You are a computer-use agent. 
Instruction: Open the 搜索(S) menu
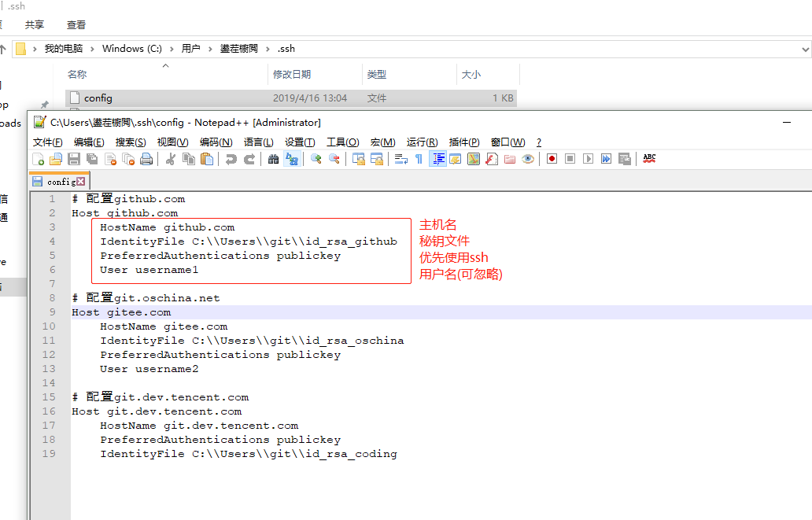pyautogui.click(x=131, y=142)
